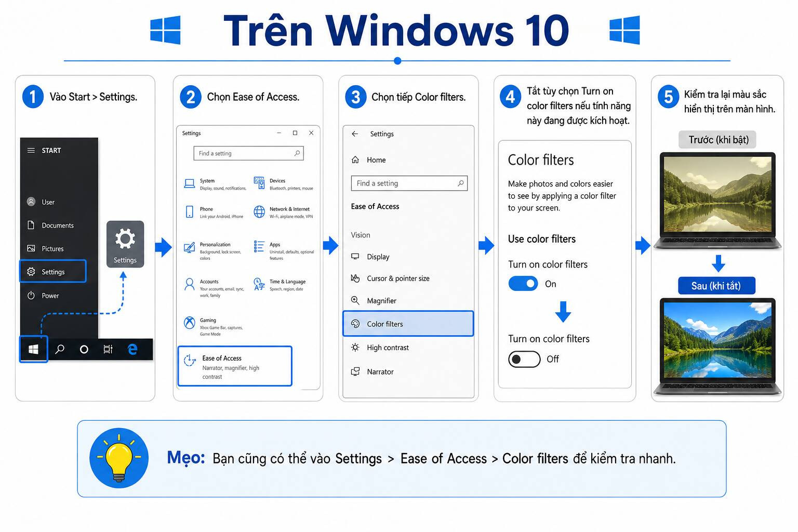Open Network & Internet settings category
This screenshot has height=532, width=798.
coord(283,212)
